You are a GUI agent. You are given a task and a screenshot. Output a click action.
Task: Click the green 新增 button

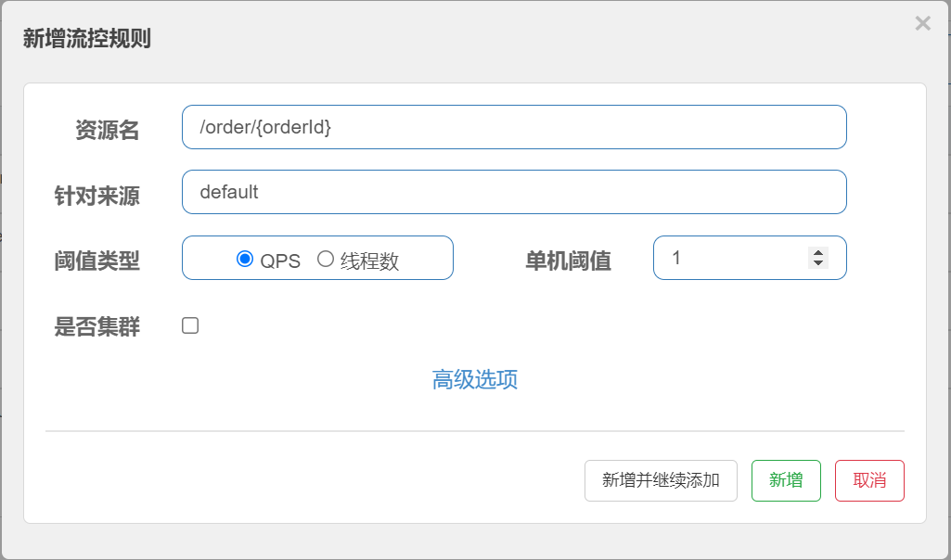[786, 480]
